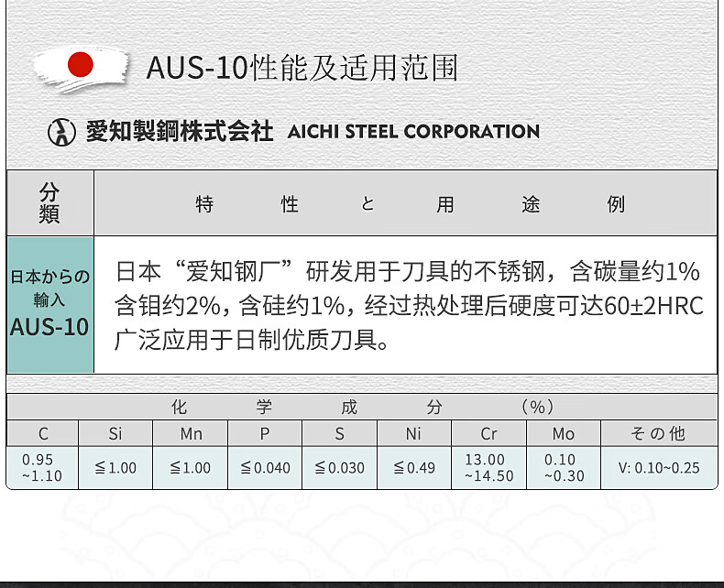Click the Aichi Steel circular logo
Image resolution: width=724 pixels, height=588 pixels.
(x=61, y=132)
